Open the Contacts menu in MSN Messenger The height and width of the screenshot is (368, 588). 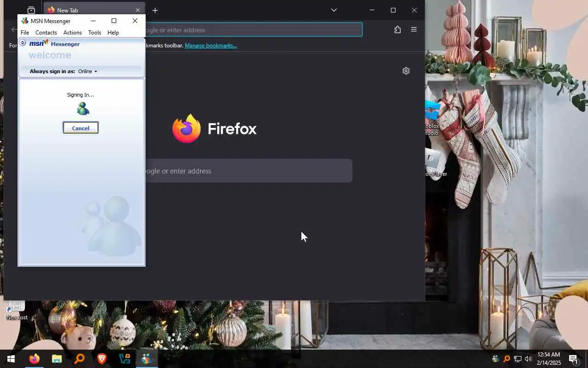pyautogui.click(x=46, y=33)
